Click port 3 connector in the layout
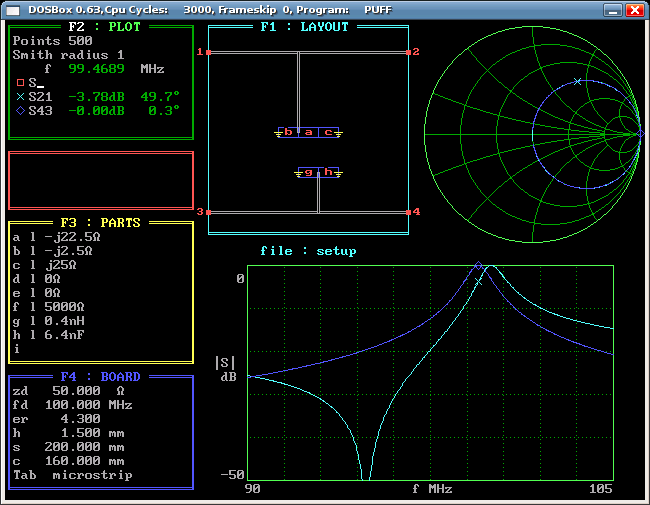 209,212
